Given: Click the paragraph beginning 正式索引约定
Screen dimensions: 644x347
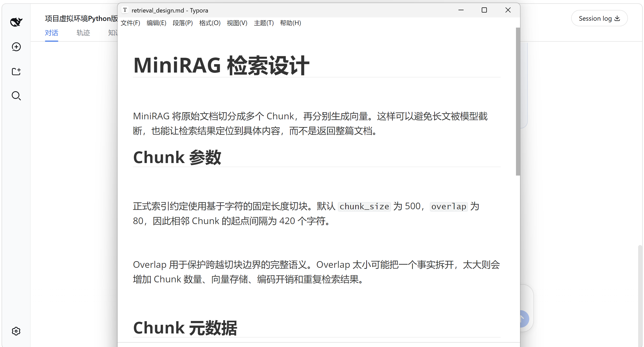Looking at the screenshot, I should 306,213.
